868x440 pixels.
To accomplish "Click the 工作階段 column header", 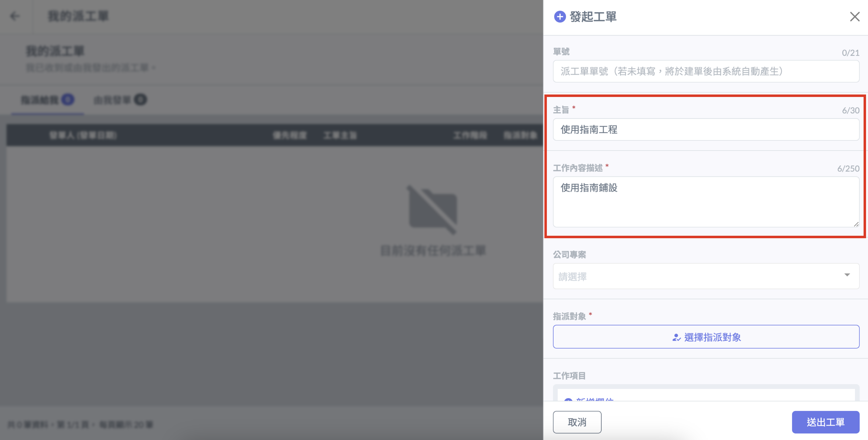I will 470,135.
